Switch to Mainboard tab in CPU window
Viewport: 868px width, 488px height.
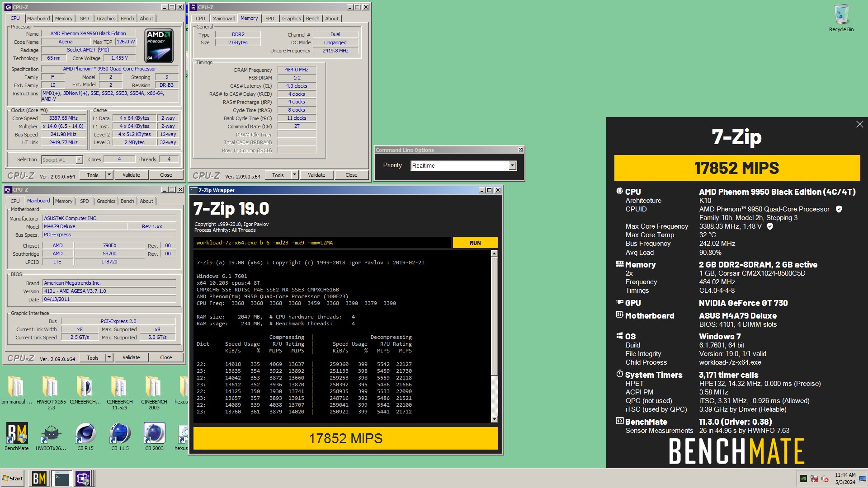pyautogui.click(x=38, y=19)
